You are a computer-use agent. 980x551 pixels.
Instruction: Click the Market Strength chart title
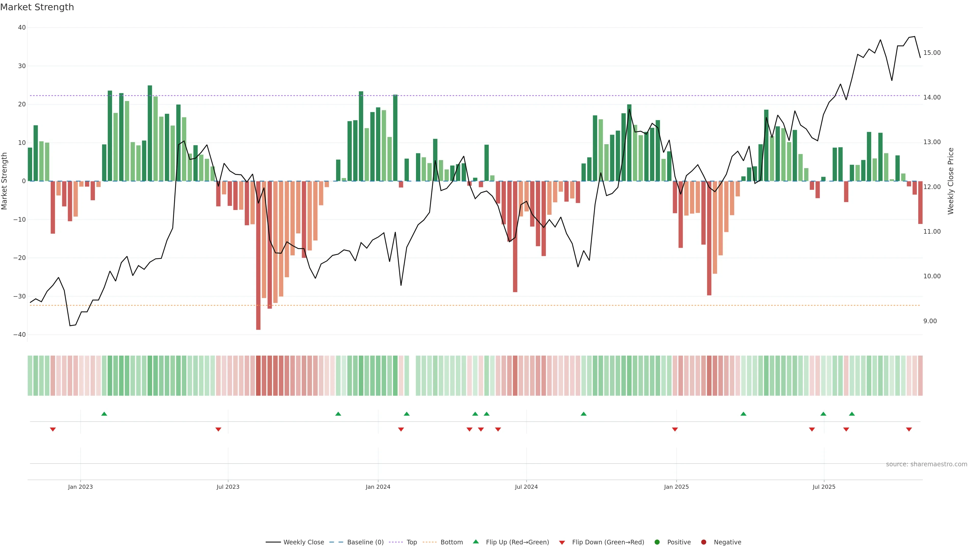click(x=37, y=7)
